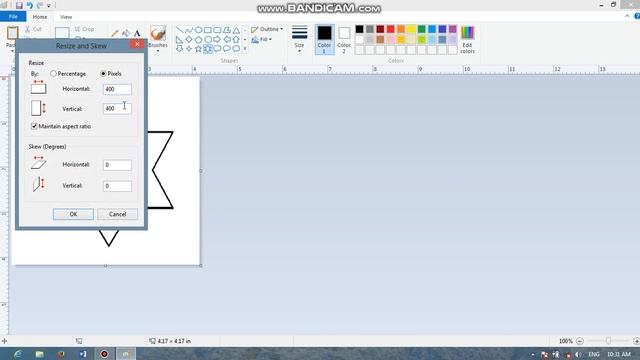The width and height of the screenshot is (640, 360).
Task: Click OK in Resize and Skew dialog
Action: tap(73, 214)
